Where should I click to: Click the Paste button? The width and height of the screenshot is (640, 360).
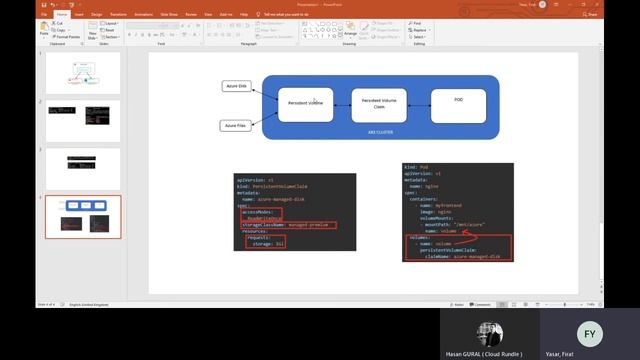click(x=44, y=30)
